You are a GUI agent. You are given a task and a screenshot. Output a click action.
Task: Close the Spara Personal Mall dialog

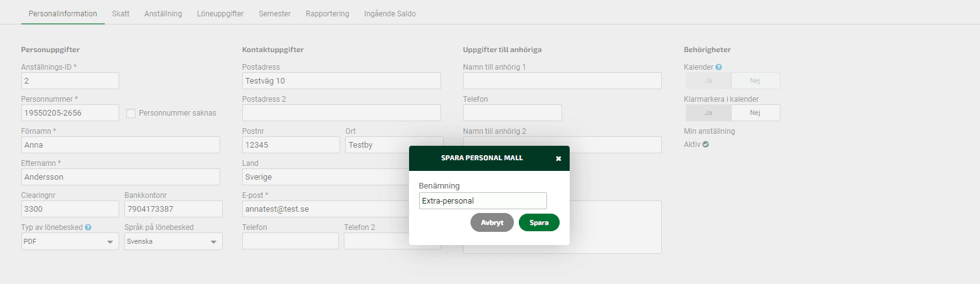click(558, 158)
